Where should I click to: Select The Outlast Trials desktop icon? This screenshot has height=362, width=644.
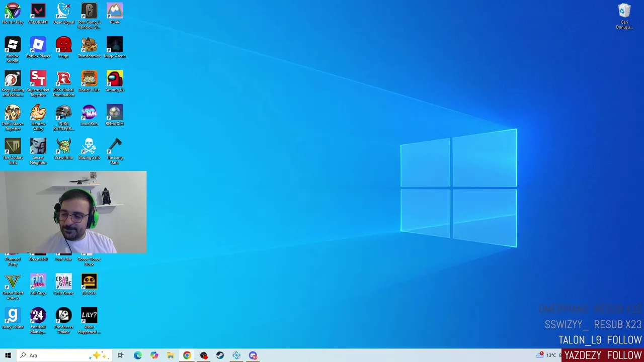coord(13,151)
